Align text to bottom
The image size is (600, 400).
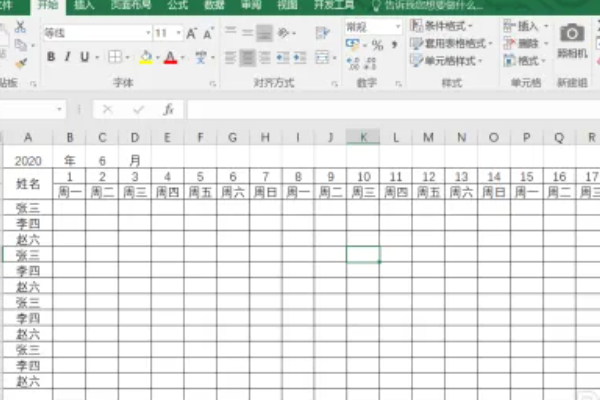click(x=264, y=33)
